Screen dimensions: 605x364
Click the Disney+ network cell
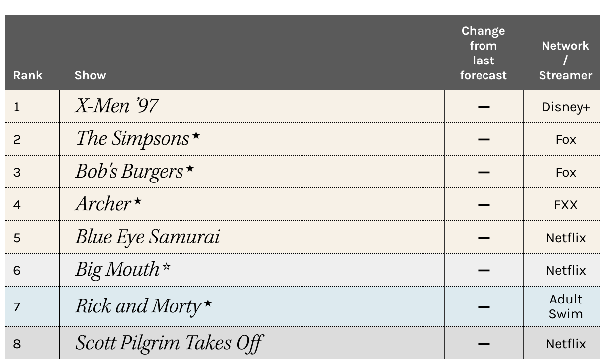(566, 107)
